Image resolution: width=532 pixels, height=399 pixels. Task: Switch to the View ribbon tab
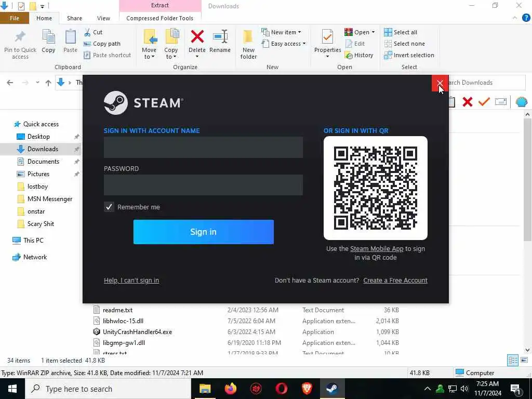click(x=103, y=18)
